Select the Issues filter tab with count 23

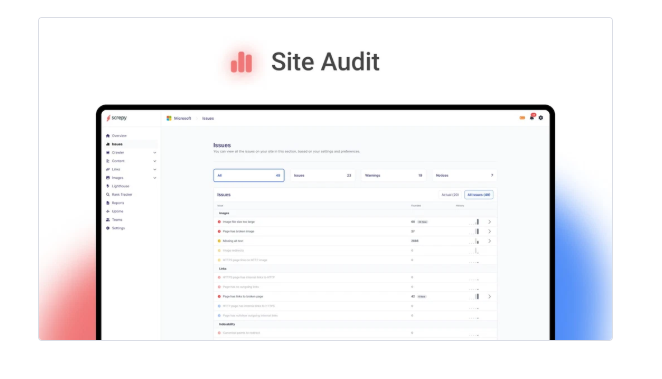click(x=323, y=176)
